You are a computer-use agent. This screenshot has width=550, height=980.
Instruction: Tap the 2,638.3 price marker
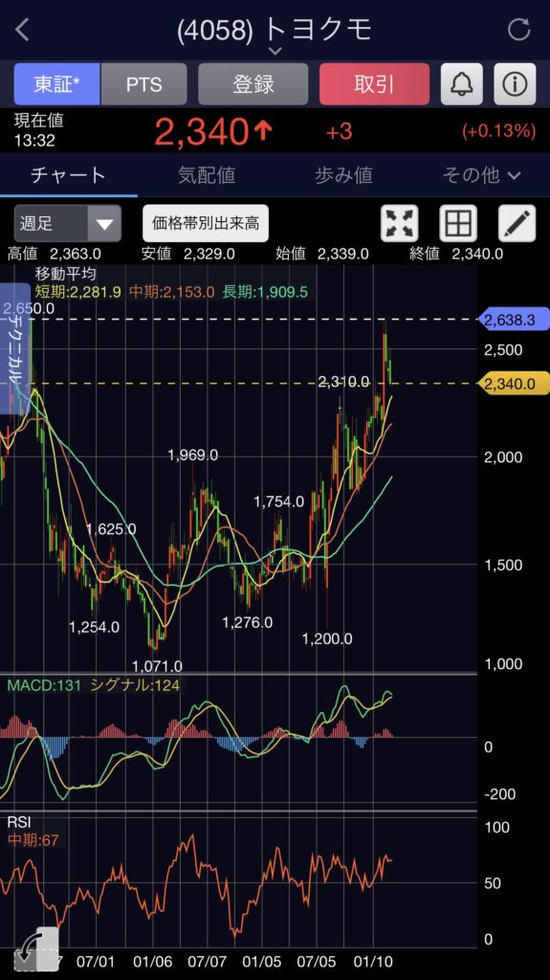tap(514, 320)
